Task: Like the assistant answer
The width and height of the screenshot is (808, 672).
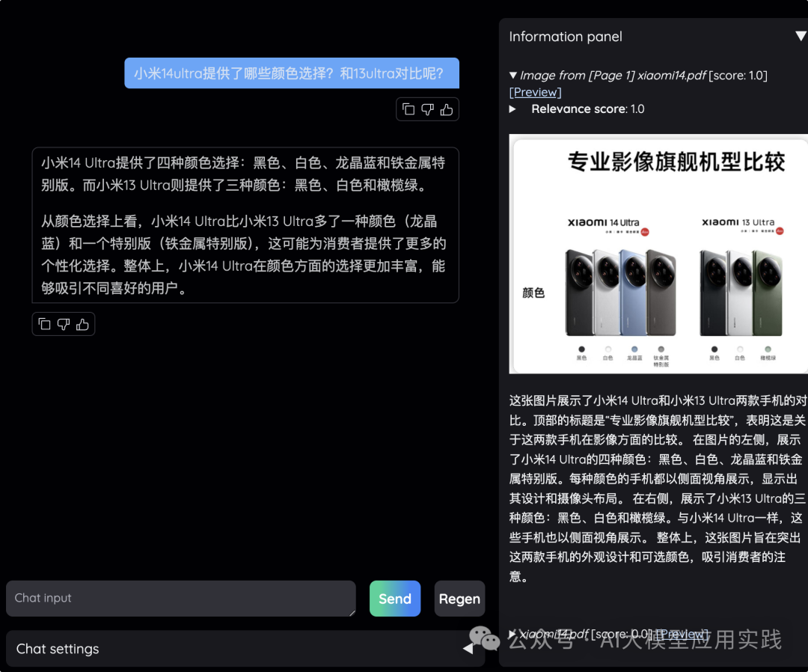Action: pos(82,324)
